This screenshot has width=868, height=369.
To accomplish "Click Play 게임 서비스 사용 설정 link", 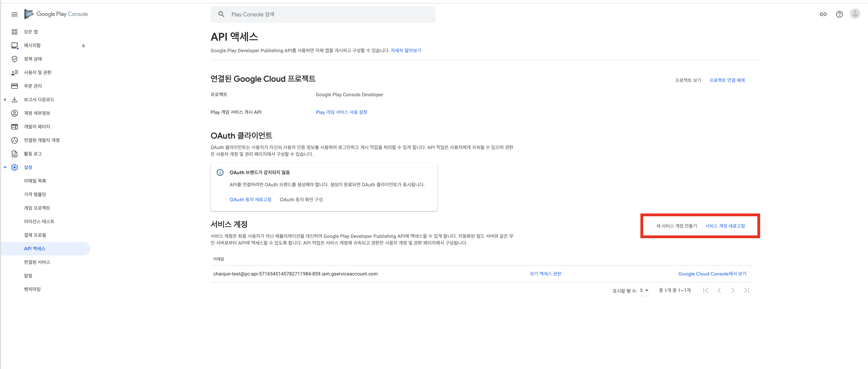I will (x=341, y=112).
